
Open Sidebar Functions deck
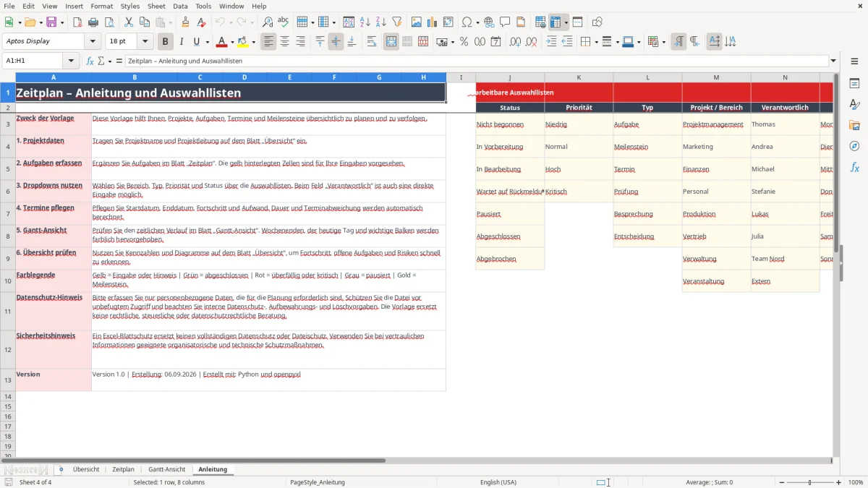tap(854, 167)
